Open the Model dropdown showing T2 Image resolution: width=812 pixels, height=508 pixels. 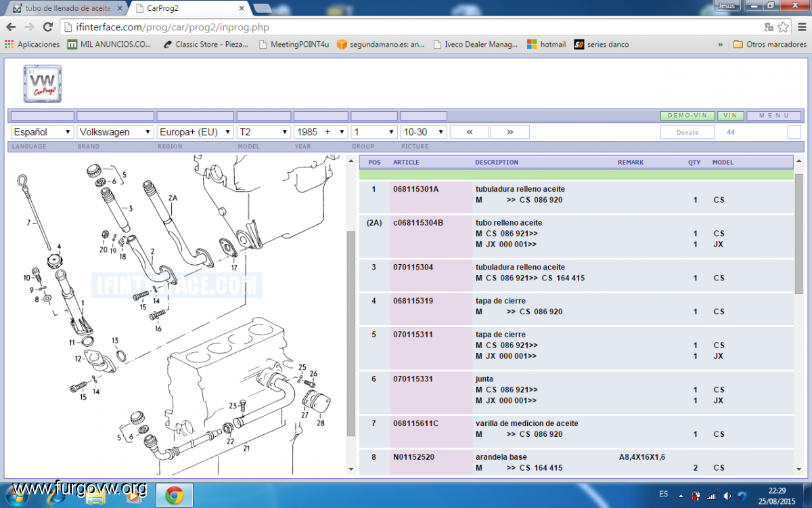click(263, 132)
